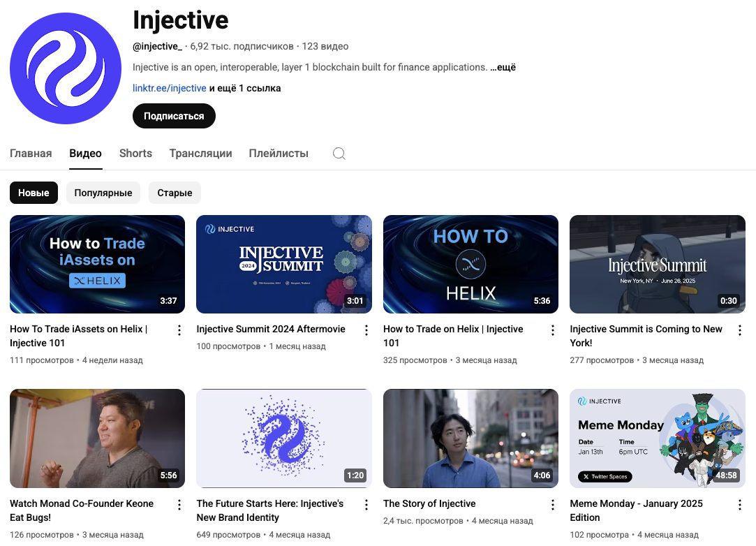The height and width of the screenshot is (546, 756).
Task: Click '126 просмотров • 3 месяца назад' metadata
Action: [x=77, y=535]
